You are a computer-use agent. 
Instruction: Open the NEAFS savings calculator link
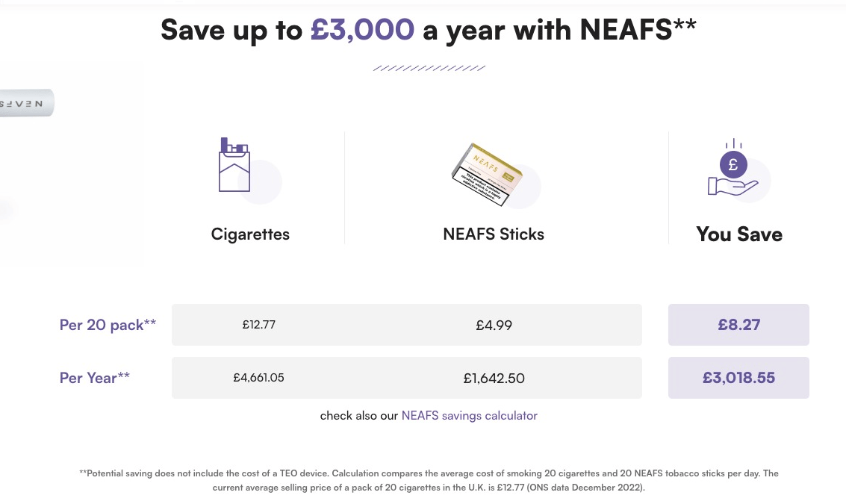470,415
